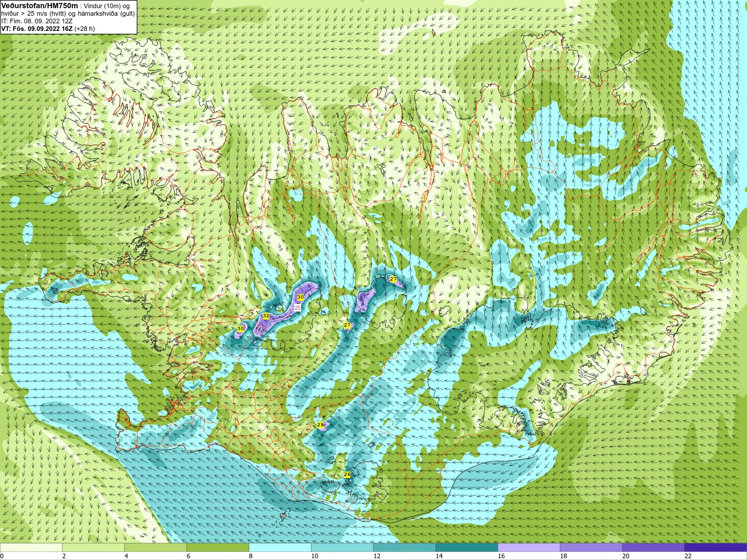This screenshot has width=747, height=560.
Task: Click the legend value 22
Action: click(x=688, y=556)
